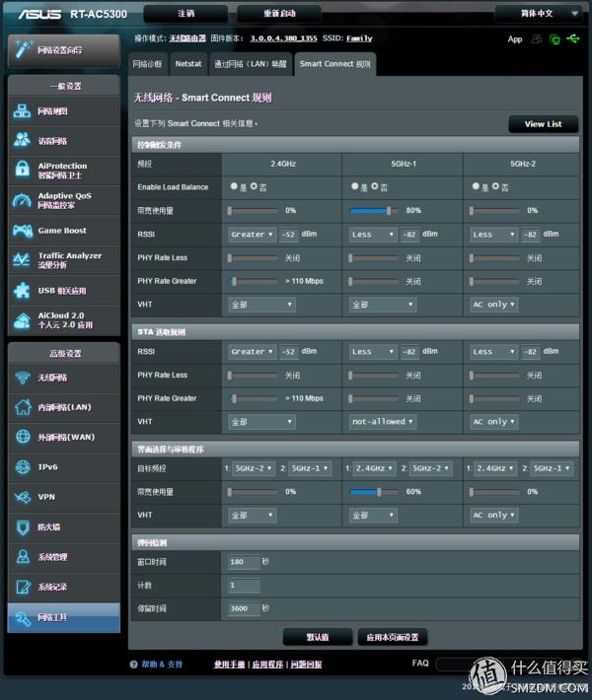Click the Guest Network people icon
592x700 pixels.
(22, 140)
